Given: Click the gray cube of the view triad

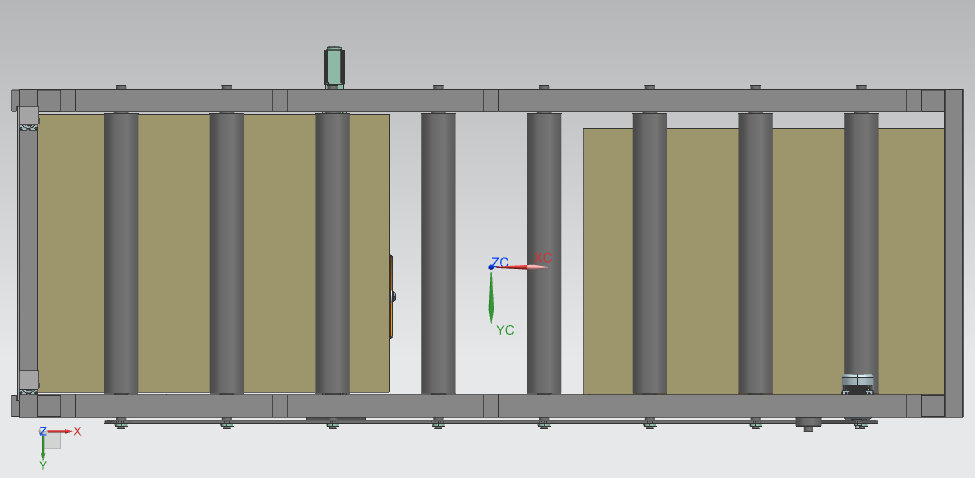Looking at the screenshot, I should click(x=52, y=440).
